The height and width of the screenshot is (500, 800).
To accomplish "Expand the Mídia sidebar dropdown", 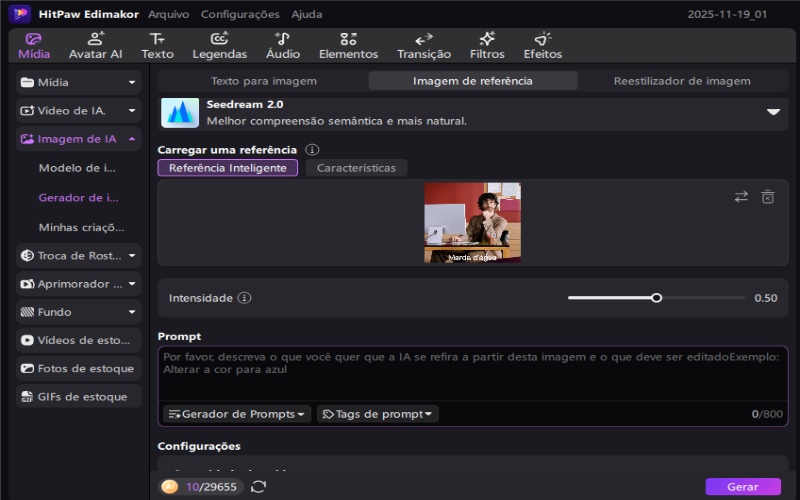I will [132, 82].
